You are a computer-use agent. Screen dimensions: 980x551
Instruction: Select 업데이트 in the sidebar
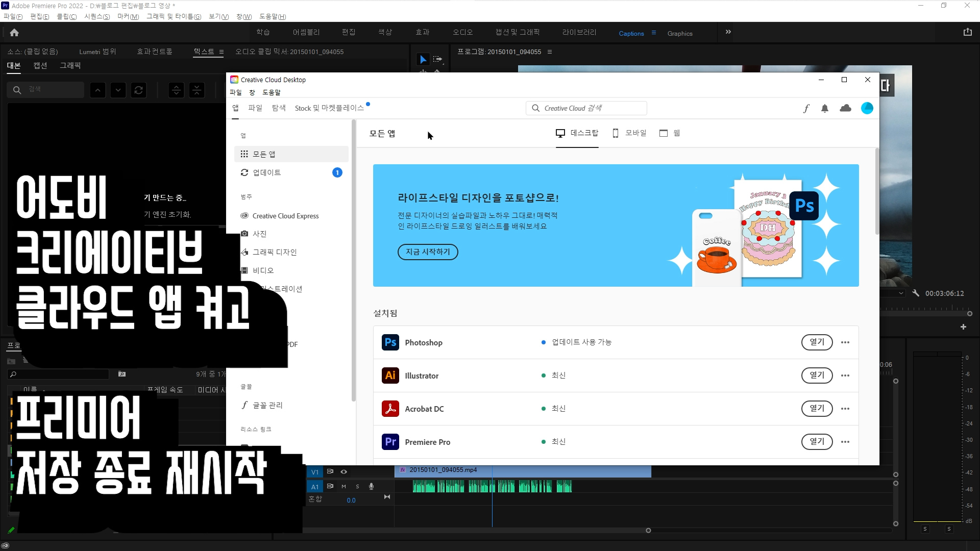(266, 172)
